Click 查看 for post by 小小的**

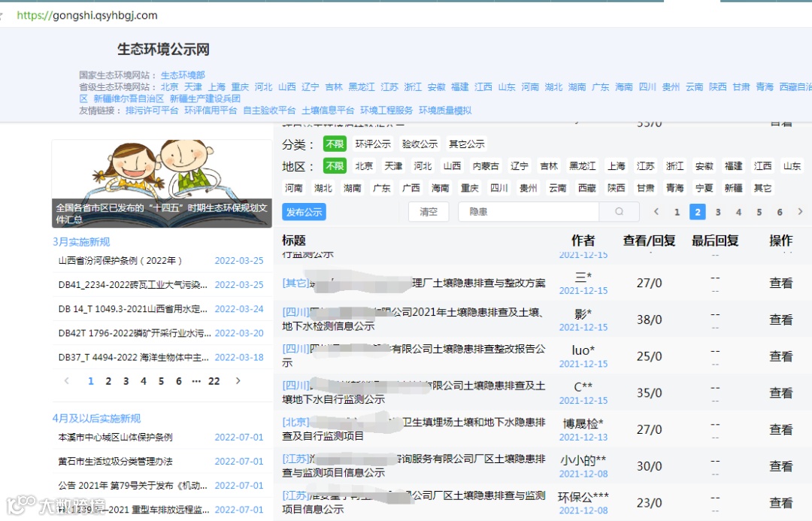[x=780, y=466]
